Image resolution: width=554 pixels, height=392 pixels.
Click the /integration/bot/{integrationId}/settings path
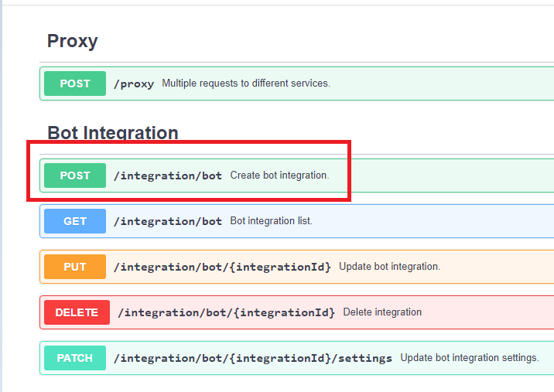(x=253, y=358)
